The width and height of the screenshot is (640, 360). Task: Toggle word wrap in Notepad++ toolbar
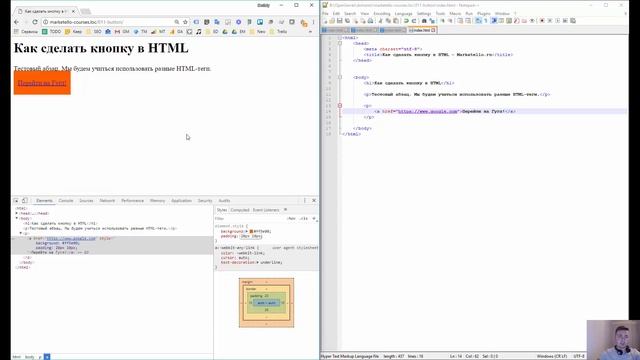tap(477, 21)
